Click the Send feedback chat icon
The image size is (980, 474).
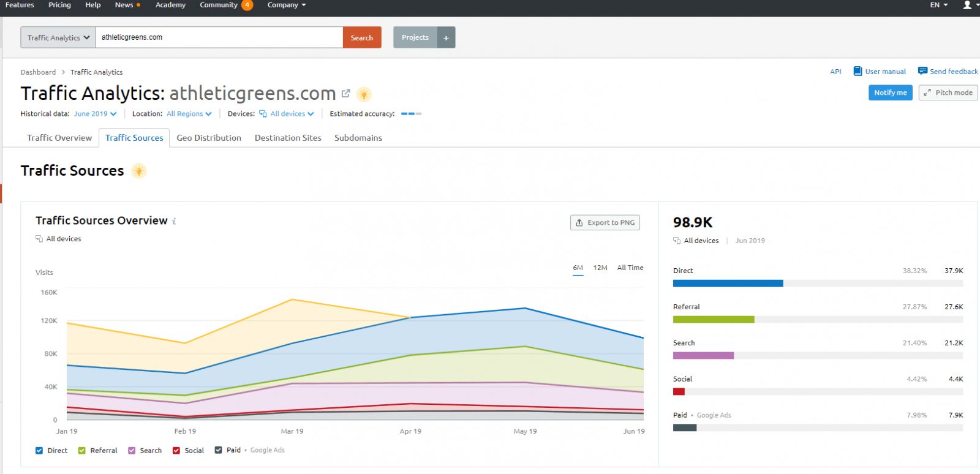click(x=922, y=71)
